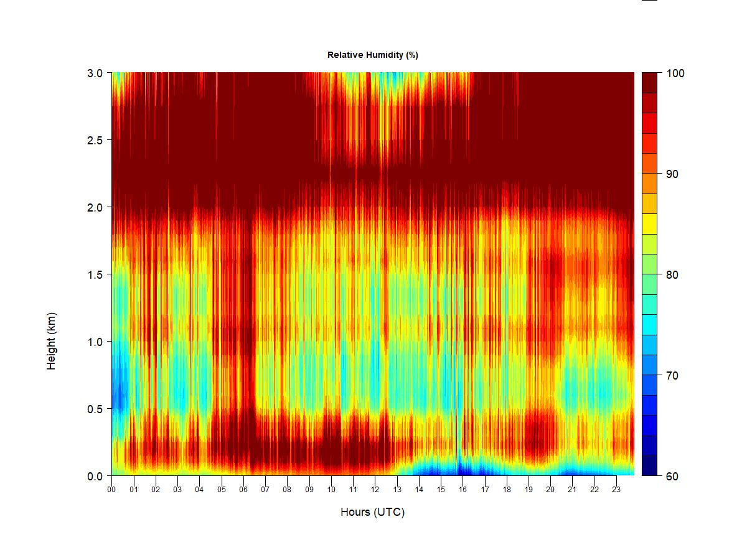Click hour 18 on the time axis
The height and width of the screenshot is (560, 747).
click(507, 490)
